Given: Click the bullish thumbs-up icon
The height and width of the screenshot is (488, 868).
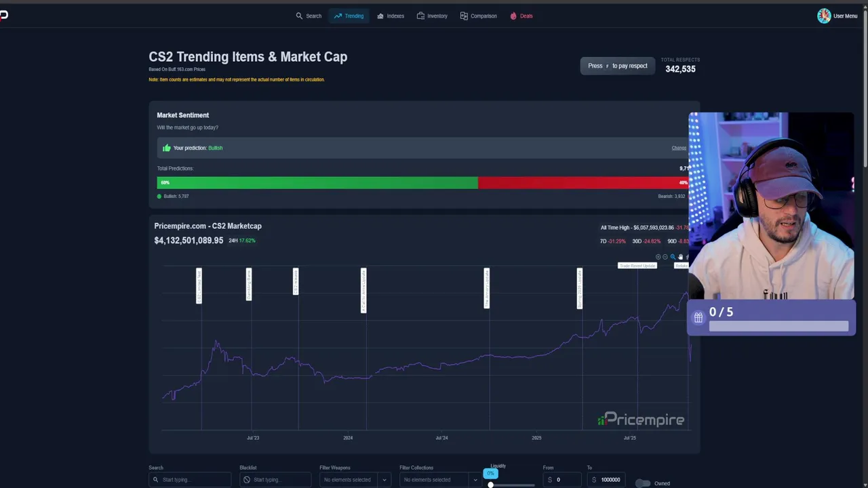Looking at the screenshot, I should pyautogui.click(x=166, y=148).
